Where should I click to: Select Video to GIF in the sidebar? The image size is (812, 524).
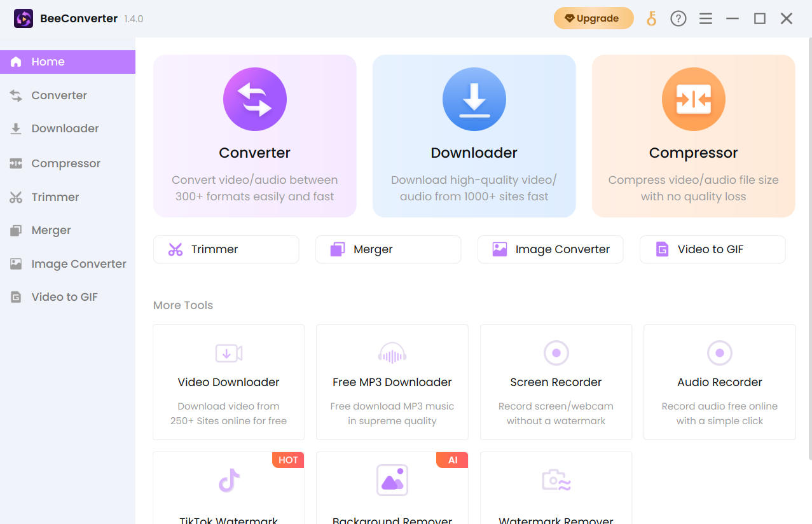pos(67,297)
